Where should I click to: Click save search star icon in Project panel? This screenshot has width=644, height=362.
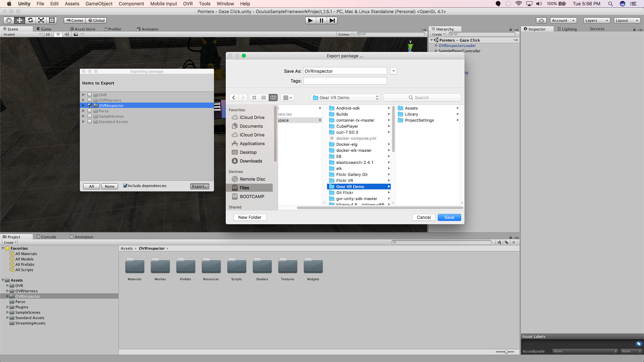(x=514, y=242)
